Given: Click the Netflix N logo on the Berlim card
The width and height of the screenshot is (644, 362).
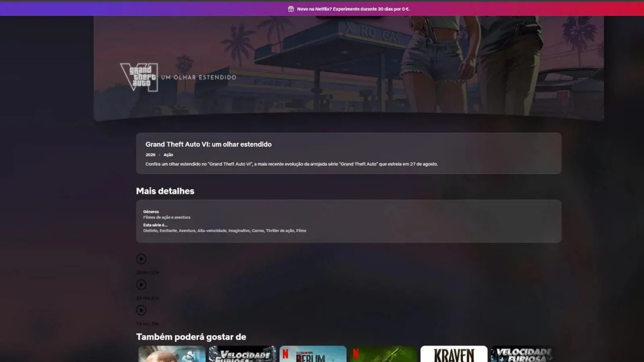Looking at the screenshot, I should (x=285, y=354).
